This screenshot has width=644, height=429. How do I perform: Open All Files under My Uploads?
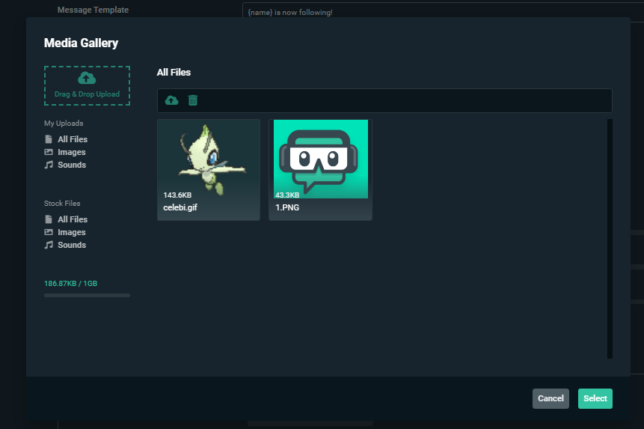72,139
